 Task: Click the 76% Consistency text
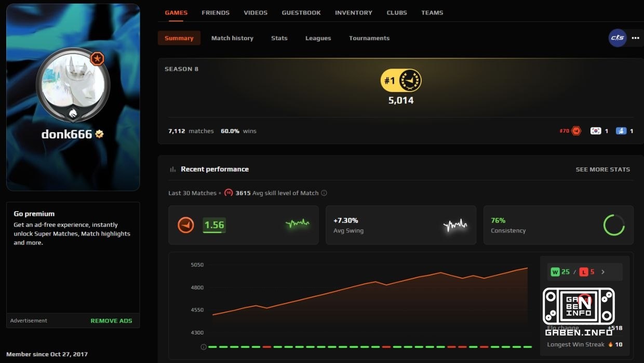tap(508, 225)
